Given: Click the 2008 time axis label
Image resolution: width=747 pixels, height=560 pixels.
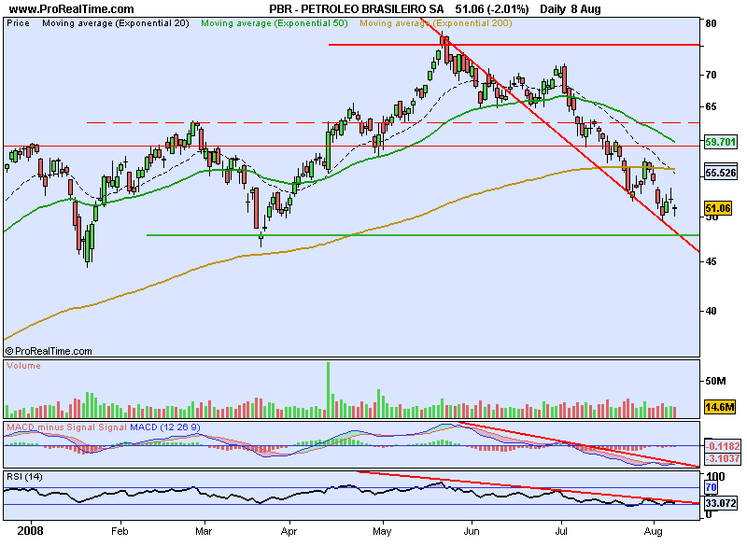Looking at the screenshot, I should pyautogui.click(x=30, y=531).
